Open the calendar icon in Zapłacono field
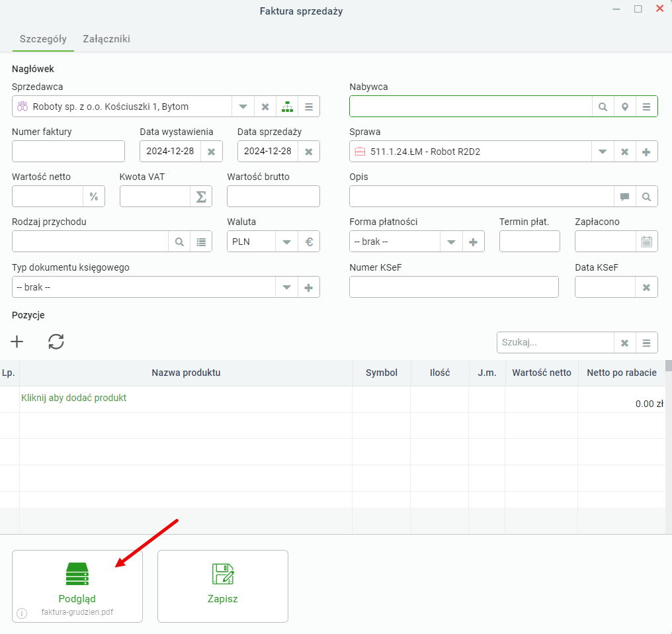The height and width of the screenshot is (634, 672). tap(647, 242)
